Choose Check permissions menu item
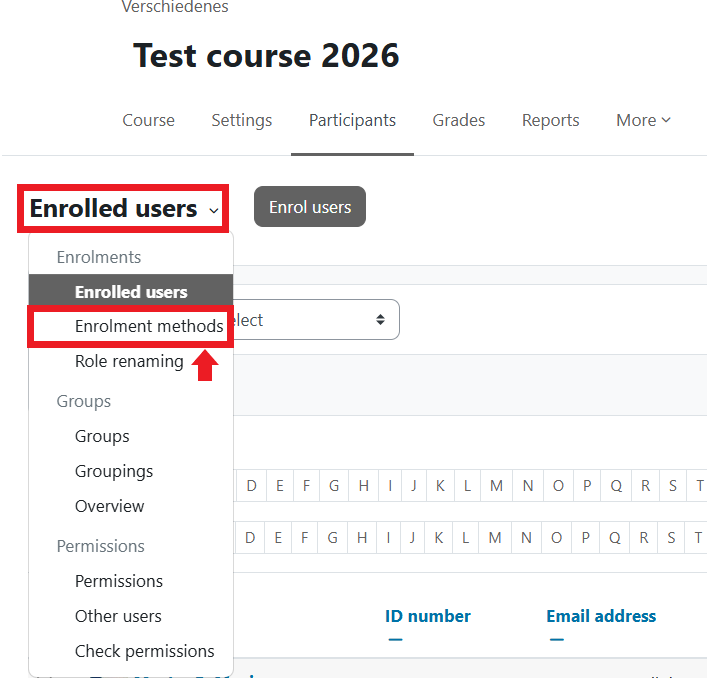The height and width of the screenshot is (678, 707). pos(144,651)
